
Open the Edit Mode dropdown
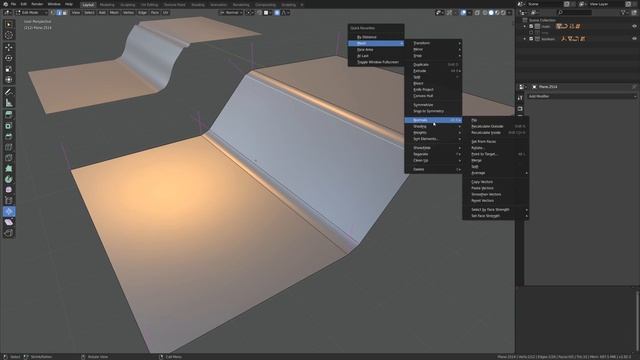pos(31,13)
